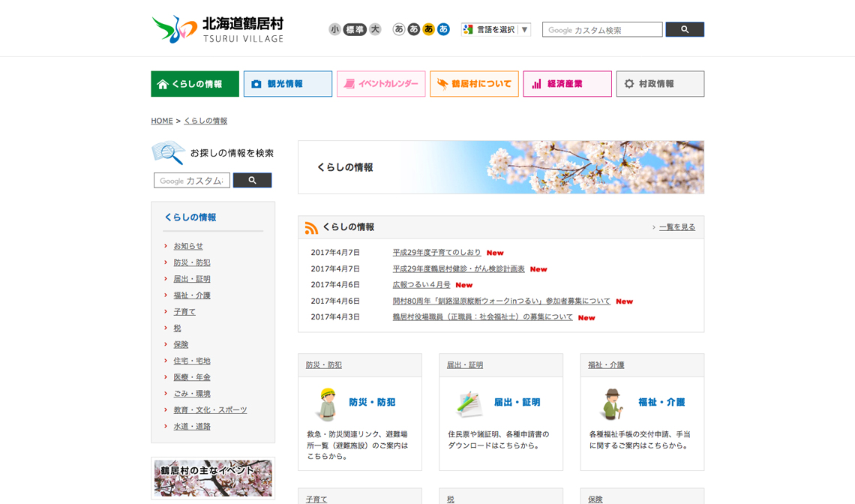Screen dimensions: 855x504
Task: Set font size to large (大)
Action: point(375,29)
